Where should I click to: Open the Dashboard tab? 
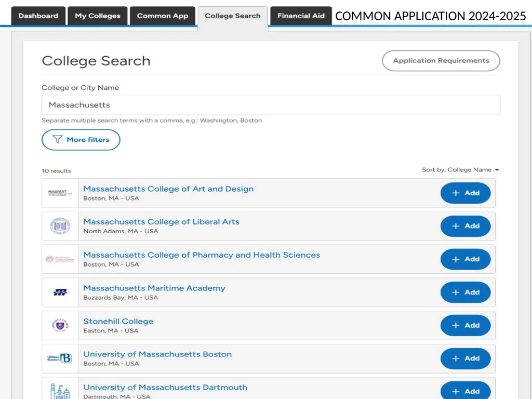pos(38,16)
